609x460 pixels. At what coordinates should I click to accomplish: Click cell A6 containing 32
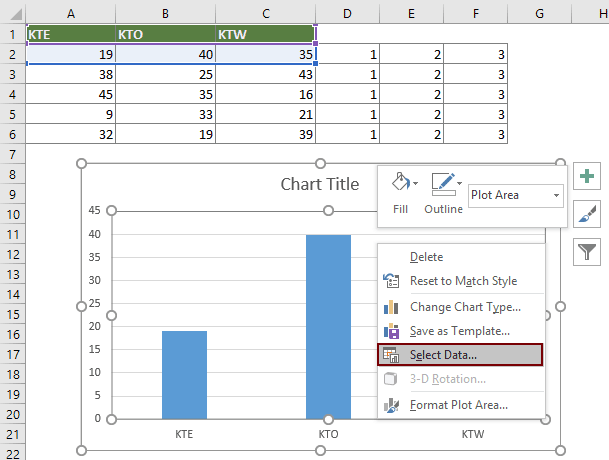71,134
